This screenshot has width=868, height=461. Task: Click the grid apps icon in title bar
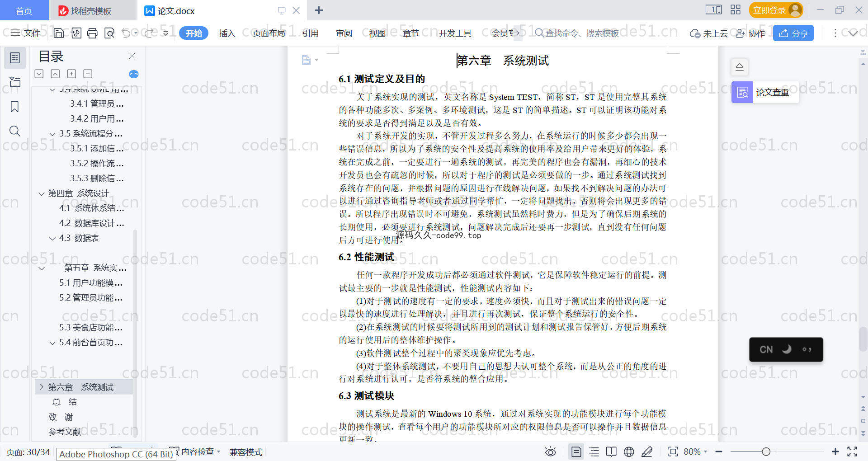[736, 10]
